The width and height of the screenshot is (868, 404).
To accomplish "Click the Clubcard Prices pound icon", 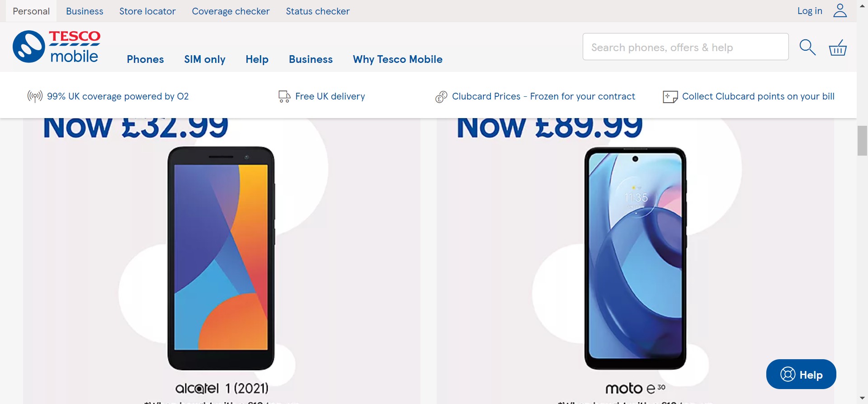I will tap(441, 97).
